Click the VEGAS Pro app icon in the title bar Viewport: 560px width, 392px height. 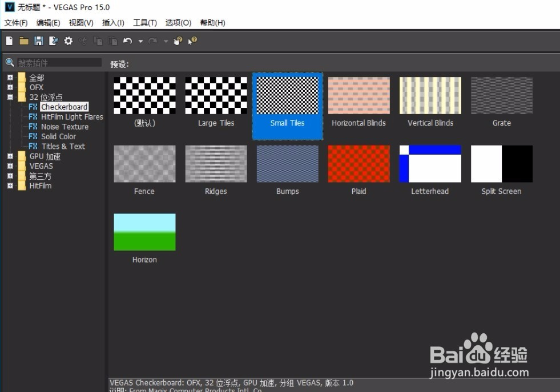click(10, 7)
